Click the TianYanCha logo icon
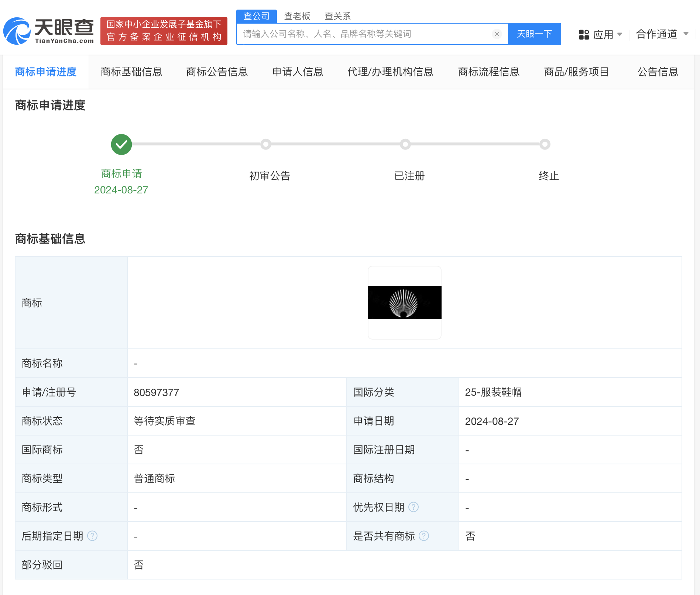Viewport: 700px width, 595px height. tap(17, 30)
